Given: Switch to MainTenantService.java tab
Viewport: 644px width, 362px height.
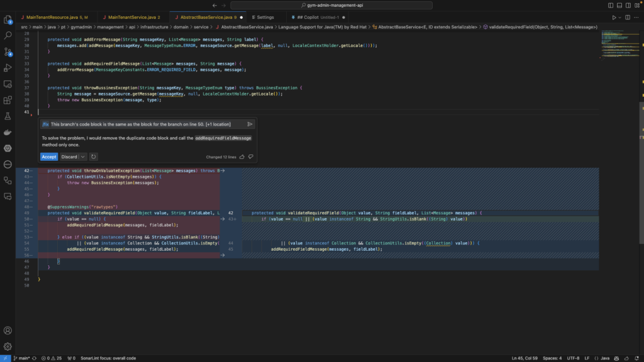Looking at the screenshot, I should (x=134, y=17).
